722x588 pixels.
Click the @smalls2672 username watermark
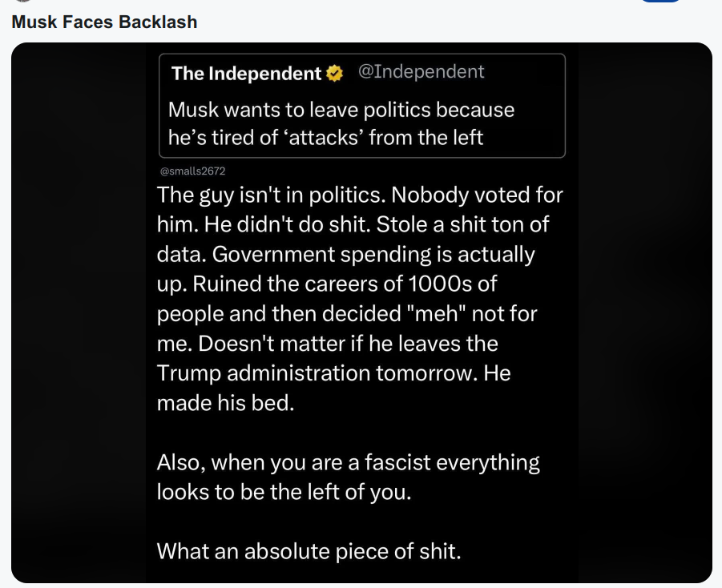[192, 171]
